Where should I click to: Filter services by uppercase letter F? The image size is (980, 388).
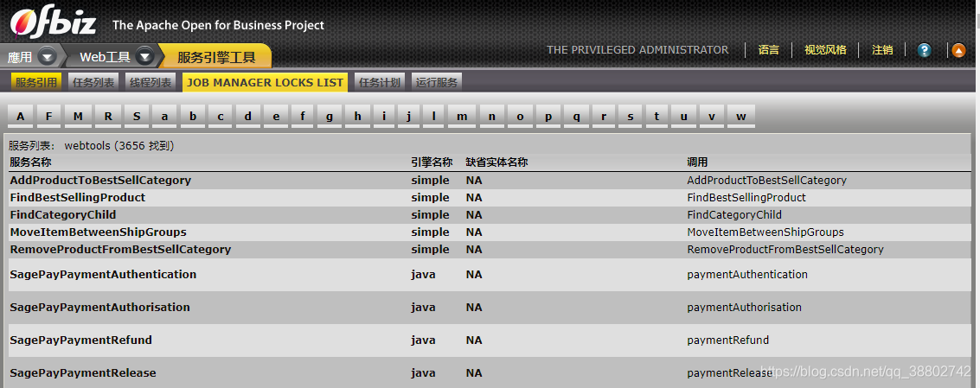[48, 116]
